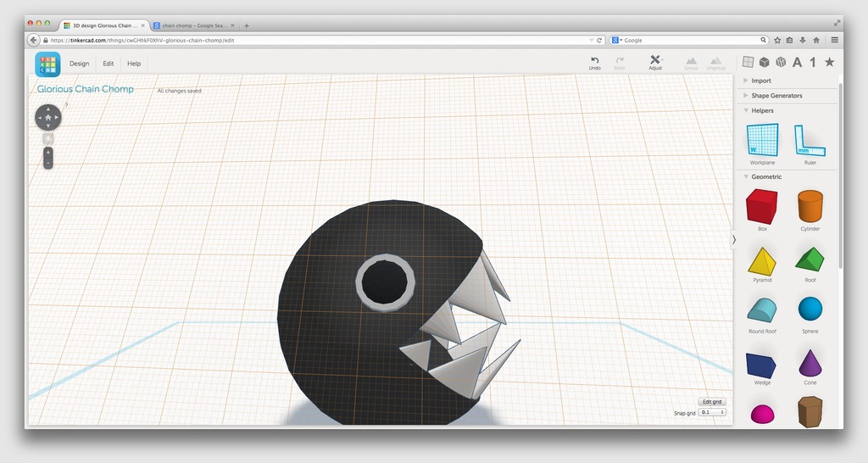Screen dimensions: 868x463
Task: Click the Glorious Chain Chomp design title
Action: tap(86, 89)
